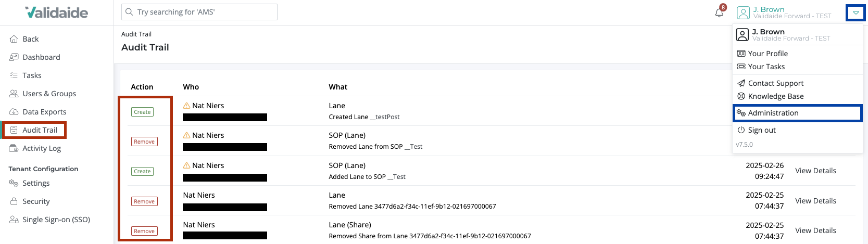Screen dimensions: 868x244
Task: View Details for Removed Lane 3477d6a2 entry
Action: tap(815, 201)
